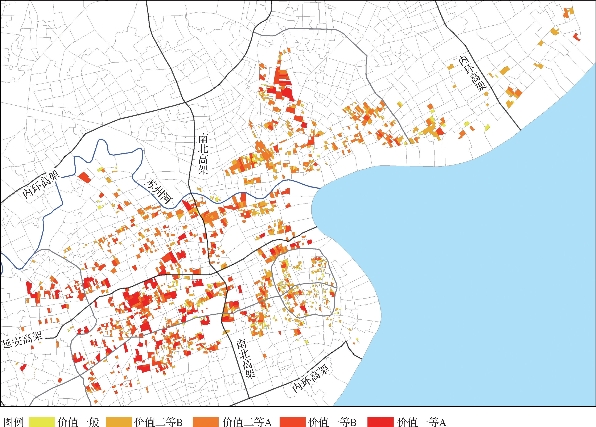Click the 价值二等B legend color swatch
This screenshot has height=427, width=596.
click(x=119, y=422)
